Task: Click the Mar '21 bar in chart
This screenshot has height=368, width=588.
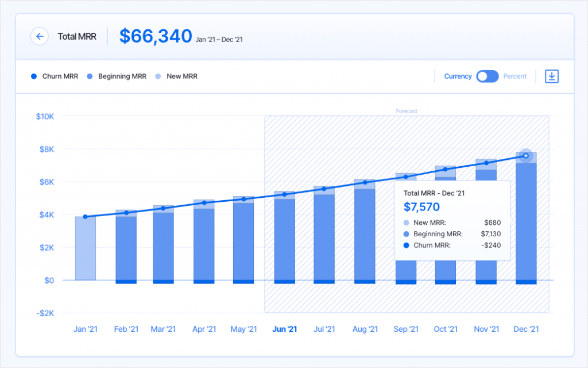Action: (163, 247)
